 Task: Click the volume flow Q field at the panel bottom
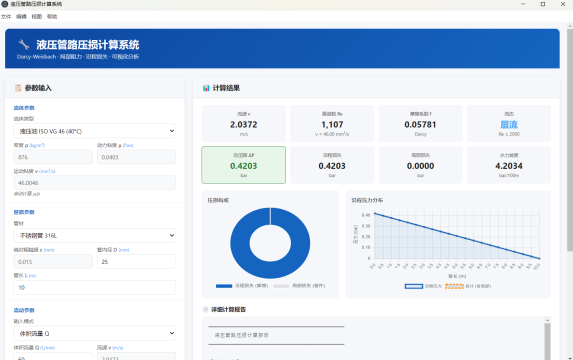tap(53, 357)
